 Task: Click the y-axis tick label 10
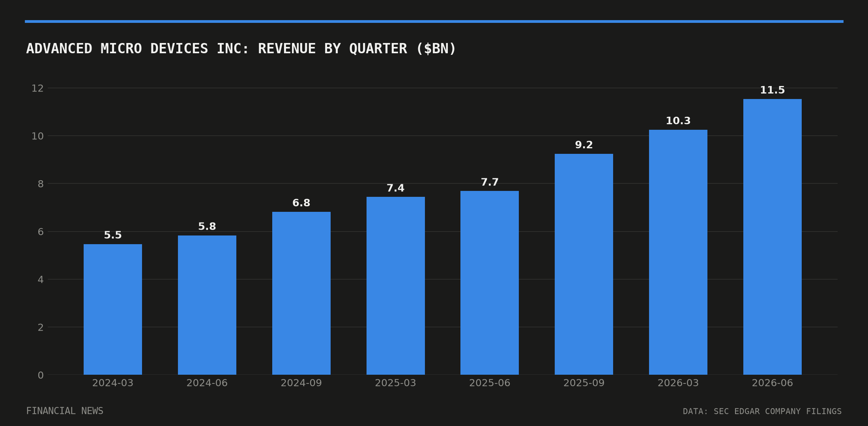pyautogui.click(x=37, y=136)
